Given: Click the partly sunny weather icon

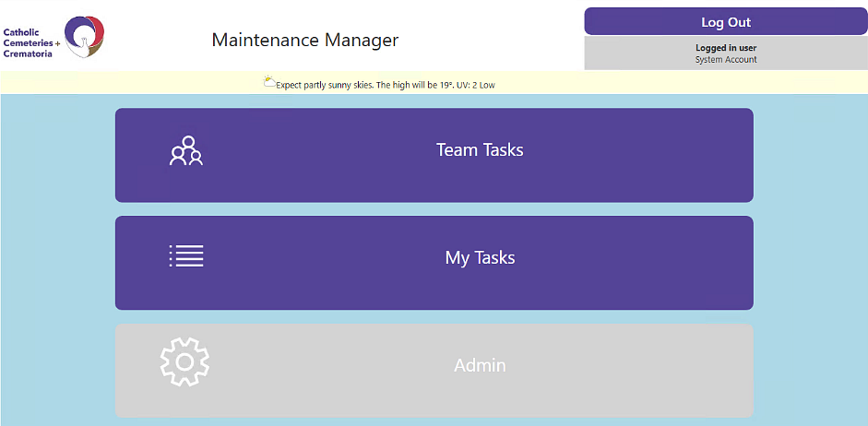Looking at the screenshot, I should (269, 82).
